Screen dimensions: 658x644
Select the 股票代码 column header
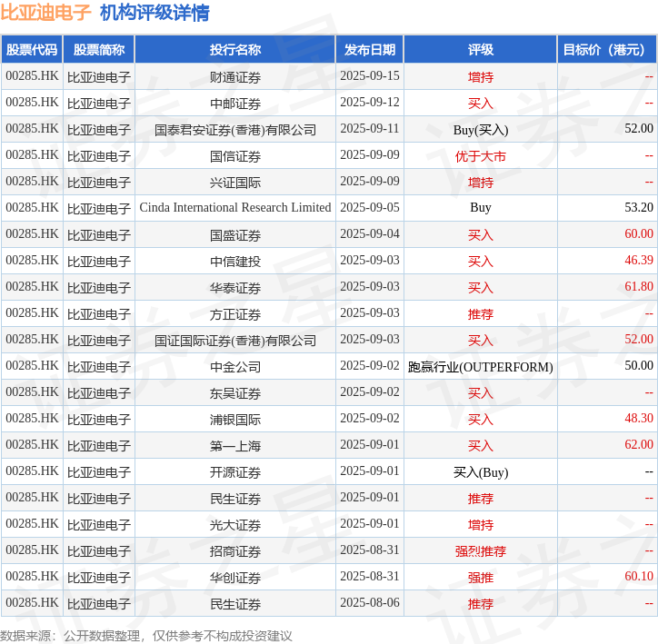click(x=32, y=49)
